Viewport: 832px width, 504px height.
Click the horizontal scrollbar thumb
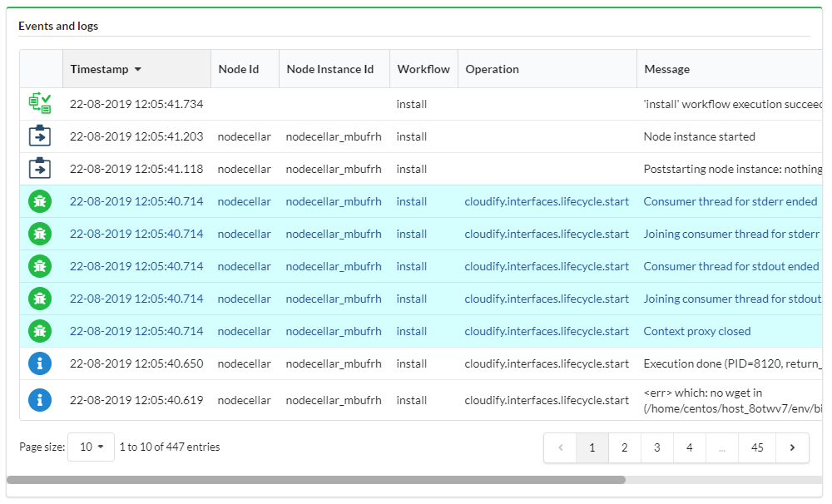[x=316, y=480]
